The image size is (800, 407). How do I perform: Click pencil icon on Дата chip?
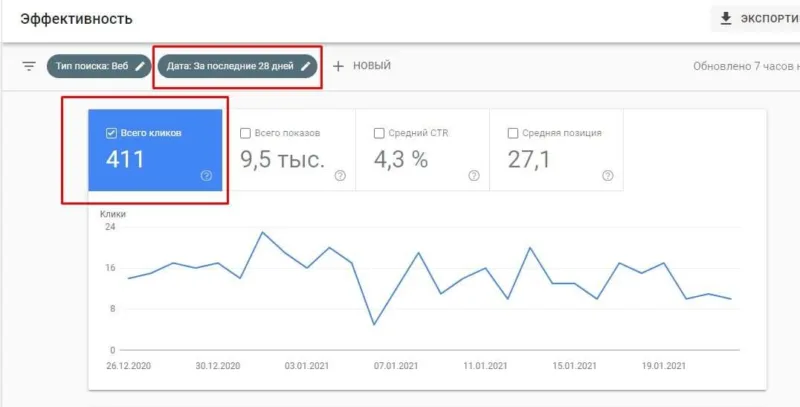[307, 66]
